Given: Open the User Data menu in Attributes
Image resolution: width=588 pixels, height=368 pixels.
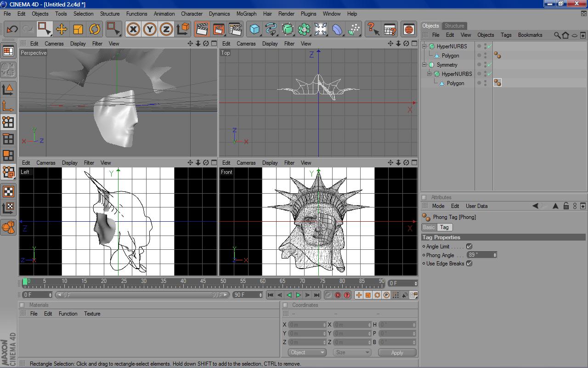Looking at the screenshot, I should 476,206.
